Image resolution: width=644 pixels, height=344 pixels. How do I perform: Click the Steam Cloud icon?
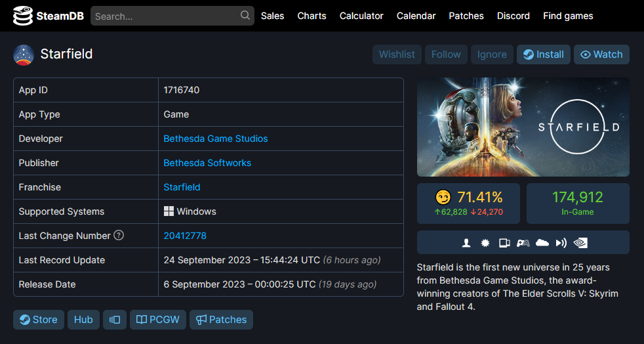click(542, 243)
